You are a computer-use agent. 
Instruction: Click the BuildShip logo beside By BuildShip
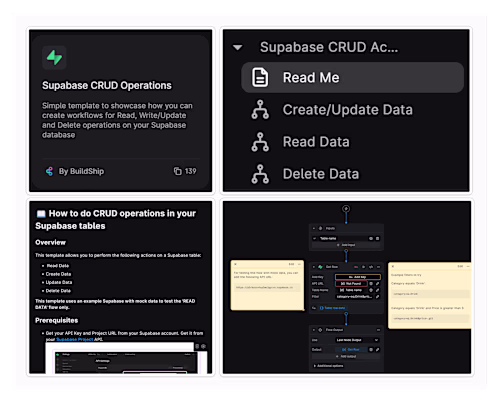[x=49, y=171]
